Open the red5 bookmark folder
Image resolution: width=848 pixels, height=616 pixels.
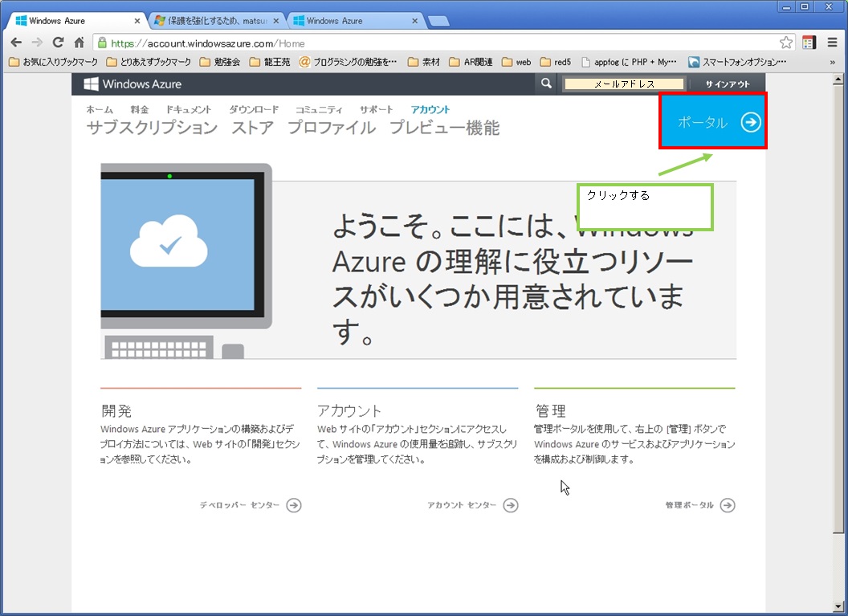click(x=556, y=62)
